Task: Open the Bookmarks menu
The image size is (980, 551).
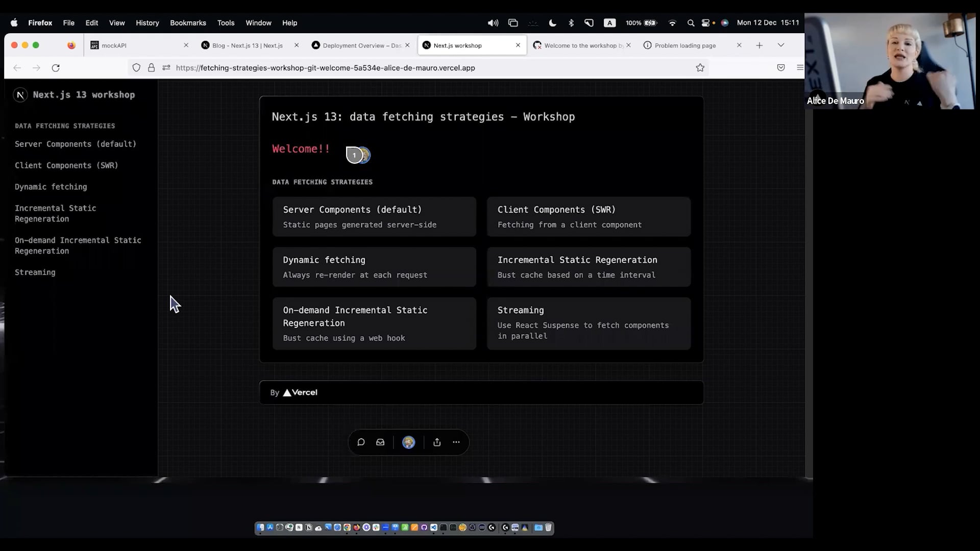Action: click(x=188, y=23)
